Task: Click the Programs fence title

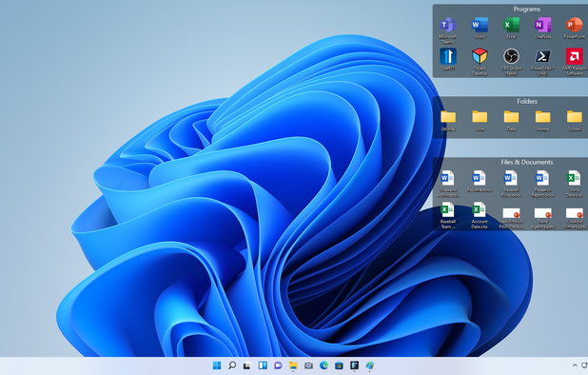Action: (x=527, y=9)
